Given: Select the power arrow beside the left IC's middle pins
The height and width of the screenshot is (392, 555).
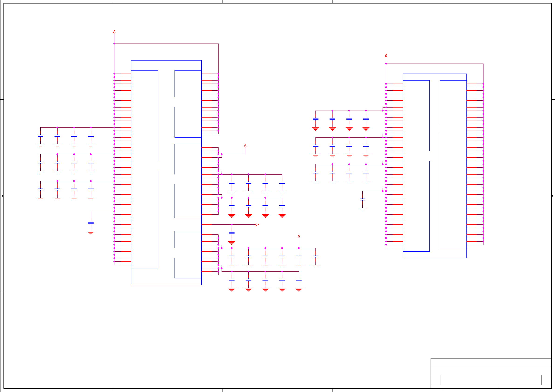Looking at the screenshot, I should [x=245, y=146].
